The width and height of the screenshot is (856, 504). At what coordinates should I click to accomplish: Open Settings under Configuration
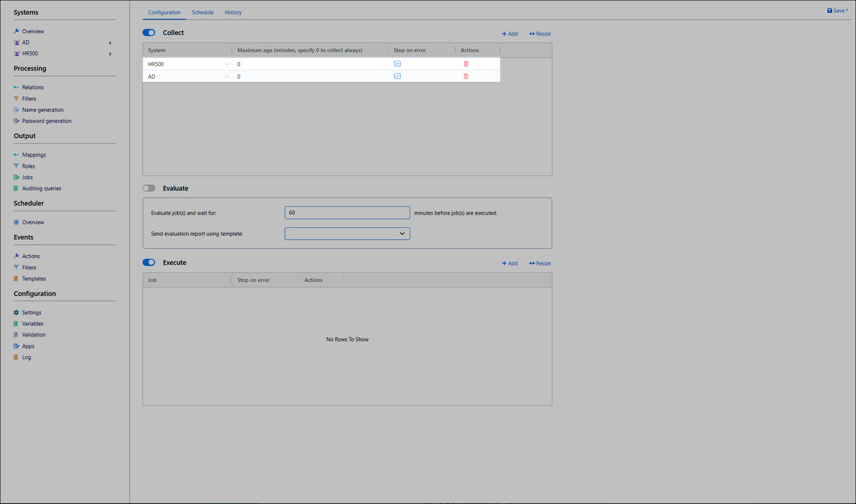coord(31,312)
